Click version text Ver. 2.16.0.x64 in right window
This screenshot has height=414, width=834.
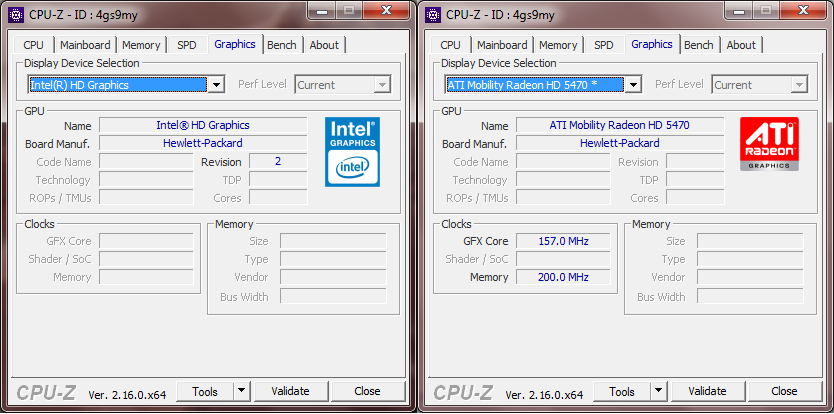544,395
